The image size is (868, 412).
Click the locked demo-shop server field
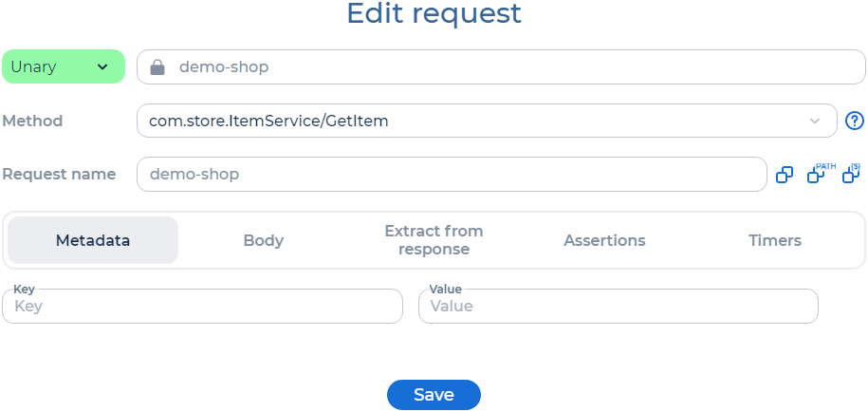coord(501,67)
